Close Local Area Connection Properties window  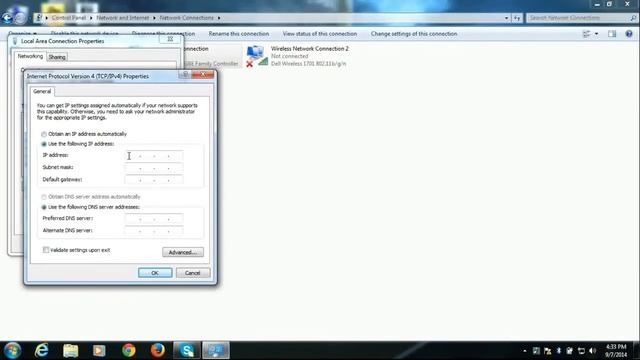171,39
